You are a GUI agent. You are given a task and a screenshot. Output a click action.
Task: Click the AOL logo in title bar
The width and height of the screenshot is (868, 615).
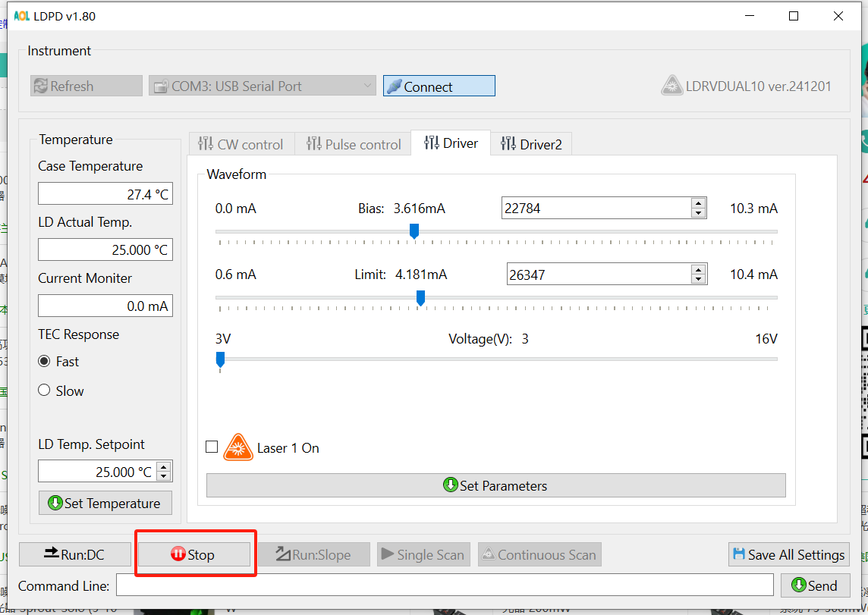[x=21, y=16]
